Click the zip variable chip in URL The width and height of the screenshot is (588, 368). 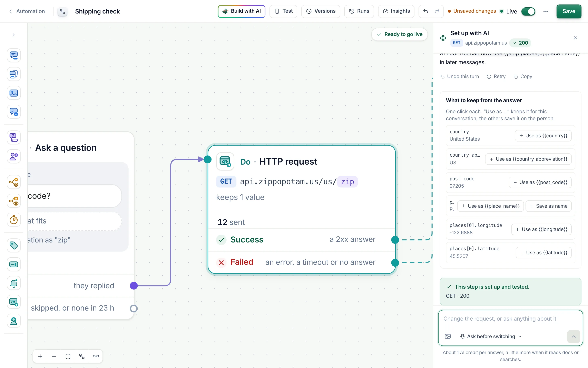347,182
